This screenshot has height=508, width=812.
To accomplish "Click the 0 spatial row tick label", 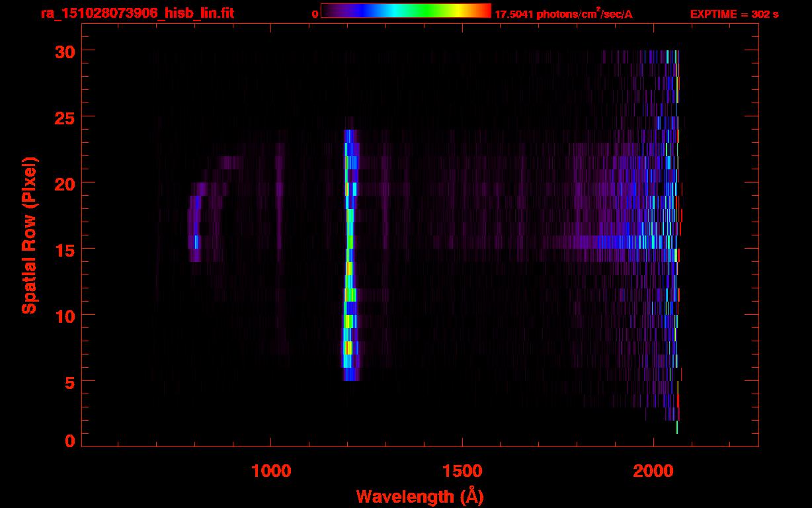I will pyautogui.click(x=69, y=441).
